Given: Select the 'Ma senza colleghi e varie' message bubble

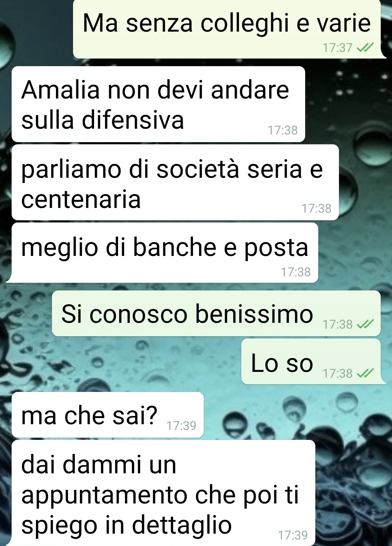Looking at the screenshot, I should [x=227, y=29].
